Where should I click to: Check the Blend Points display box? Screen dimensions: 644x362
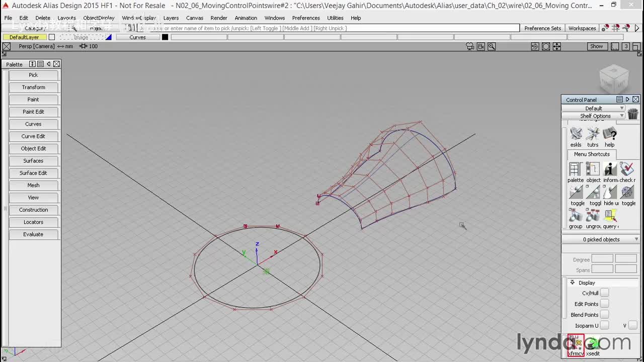click(604, 315)
